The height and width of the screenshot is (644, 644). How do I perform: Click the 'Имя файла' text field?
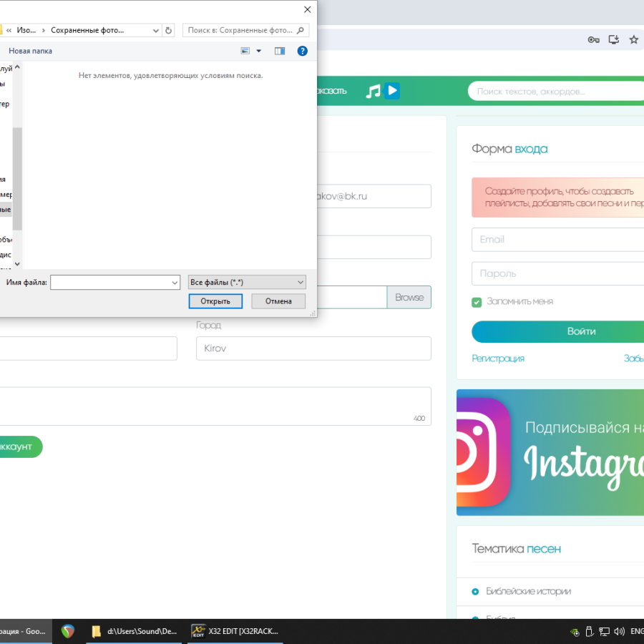110,283
